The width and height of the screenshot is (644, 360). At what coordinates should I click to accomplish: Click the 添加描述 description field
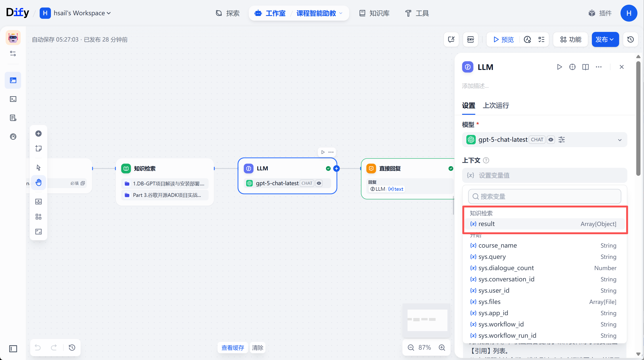click(x=545, y=86)
